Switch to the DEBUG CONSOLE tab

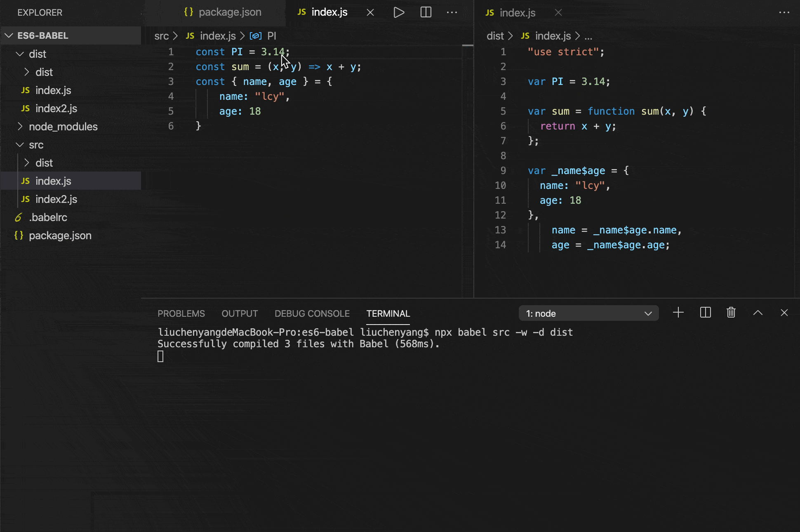(312, 314)
